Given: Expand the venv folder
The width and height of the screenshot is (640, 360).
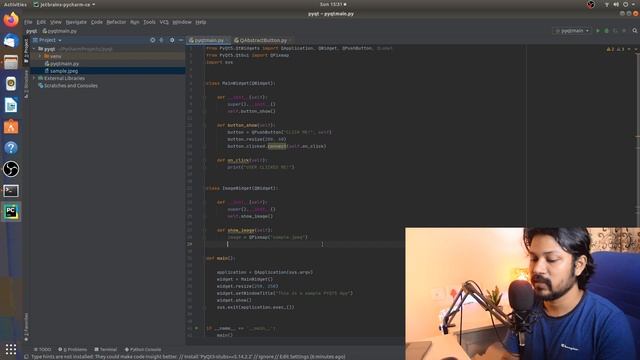Looking at the screenshot, I should pos(40,56).
